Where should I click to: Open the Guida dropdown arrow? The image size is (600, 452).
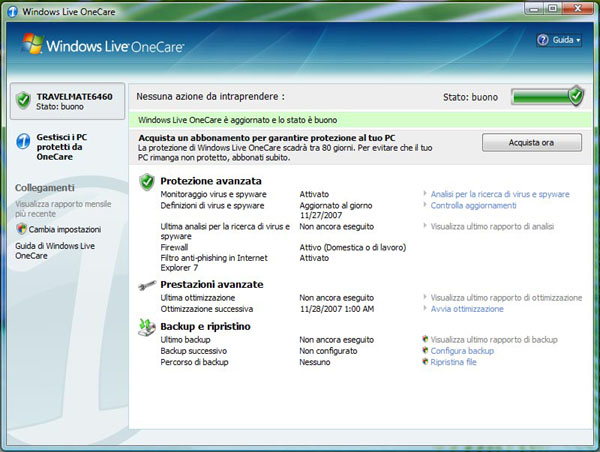pos(578,40)
